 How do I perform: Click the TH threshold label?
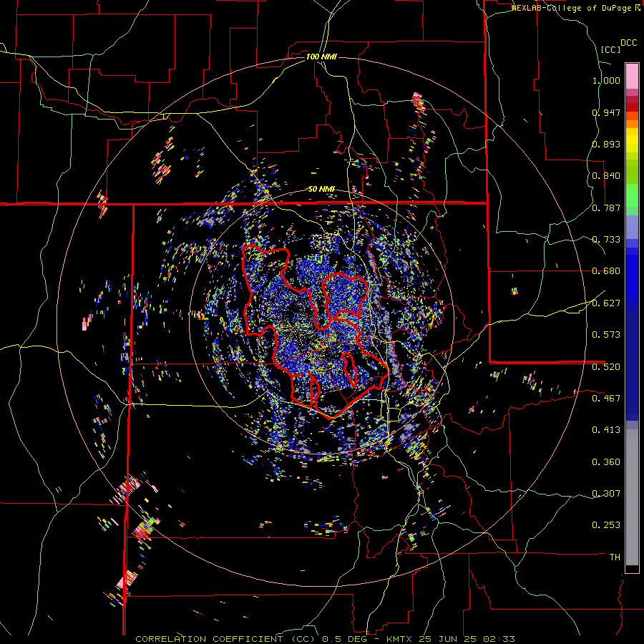(x=615, y=557)
